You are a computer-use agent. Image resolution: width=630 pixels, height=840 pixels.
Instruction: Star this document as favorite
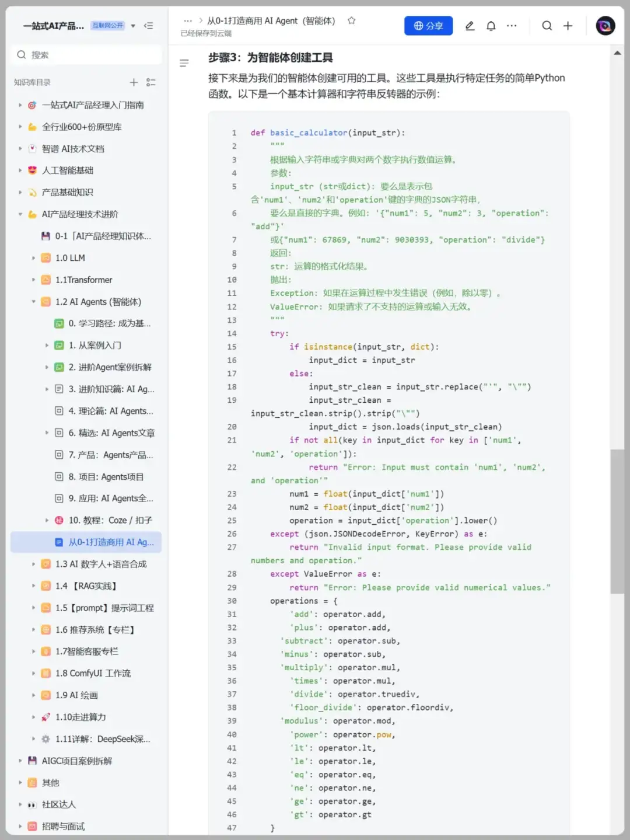click(351, 20)
